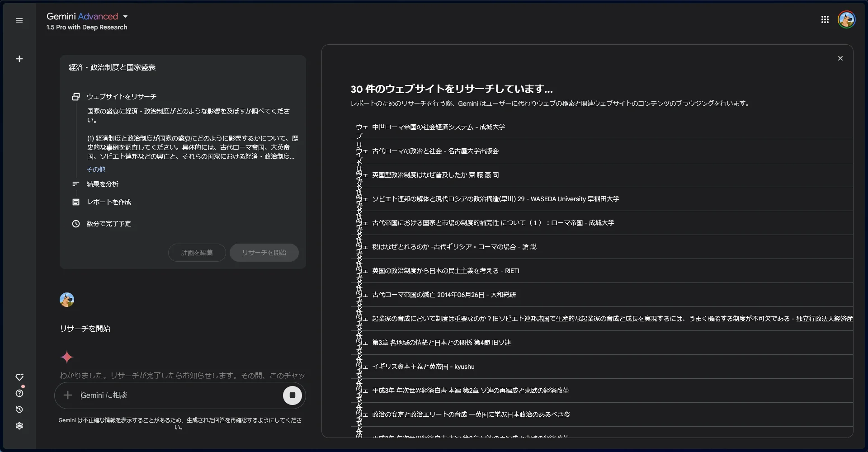The height and width of the screenshot is (452, 868).
Task: Open イギリス資本主義と英帝国 kyushu link
Action: (x=423, y=367)
